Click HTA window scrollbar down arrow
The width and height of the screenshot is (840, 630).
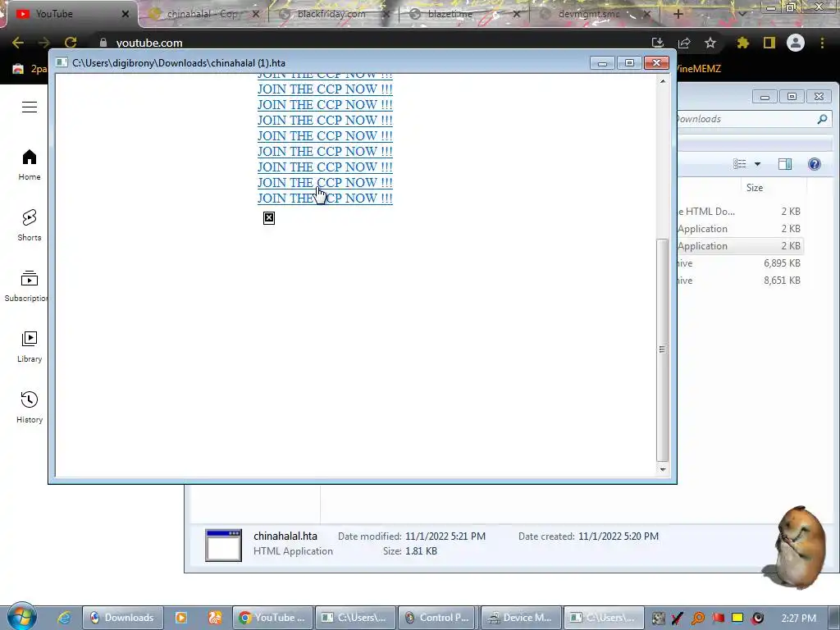click(x=663, y=469)
